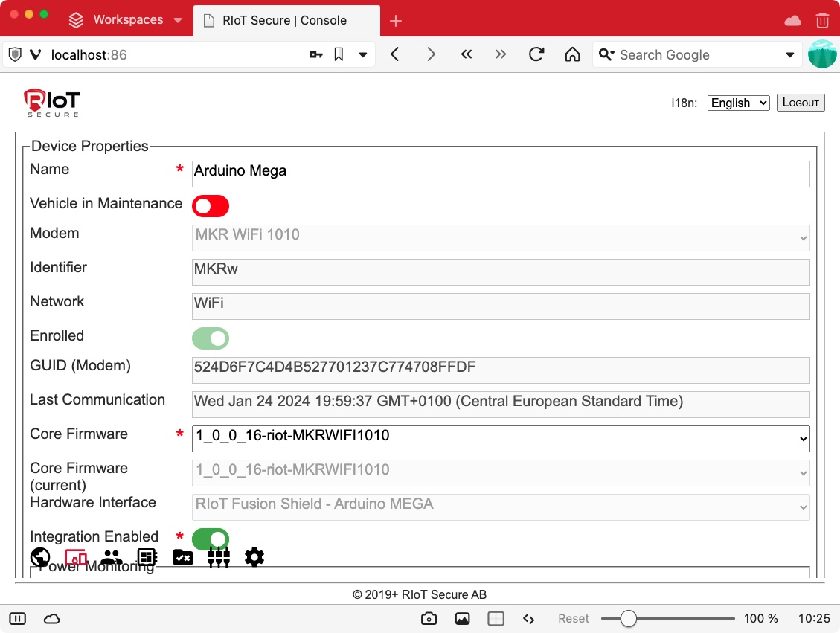
Task: Open the globe network icon in the toolbar
Action: (x=40, y=557)
